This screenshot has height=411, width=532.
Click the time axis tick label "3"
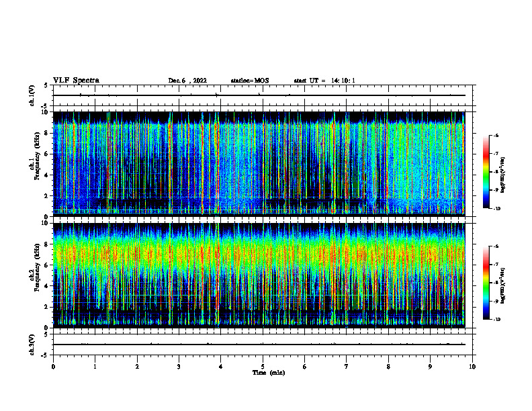(179, 367)
